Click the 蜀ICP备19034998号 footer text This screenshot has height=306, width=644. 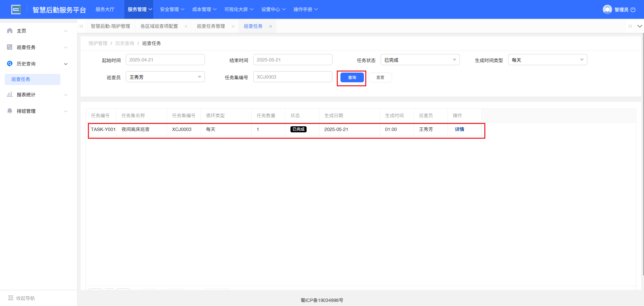322,300
